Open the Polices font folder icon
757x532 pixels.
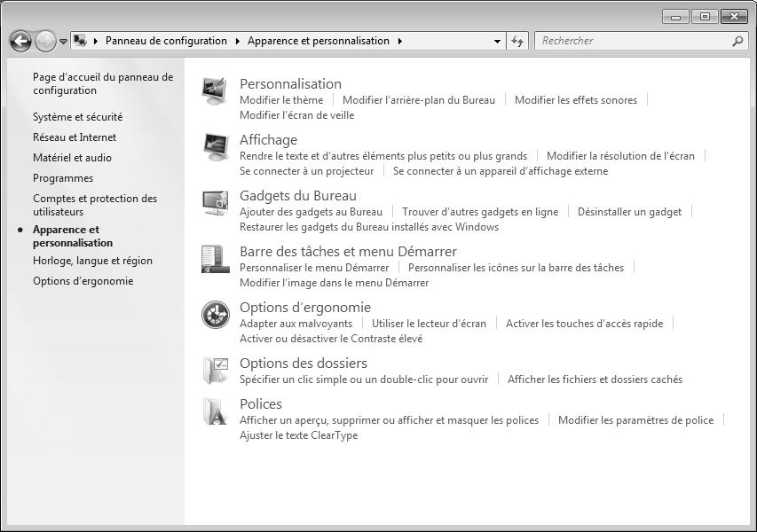215,411
